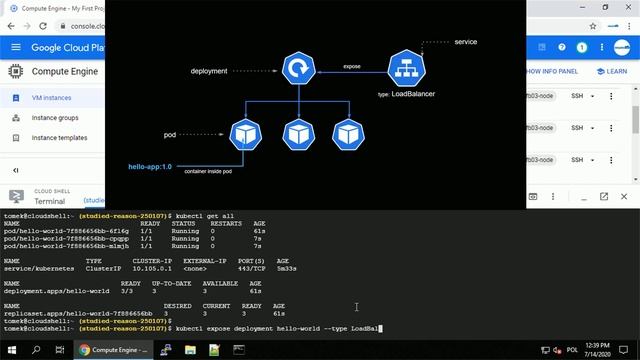The image size is (640, 360).
Task: Select the VM instances sidebar icon
Action: [x=16, y=98]
